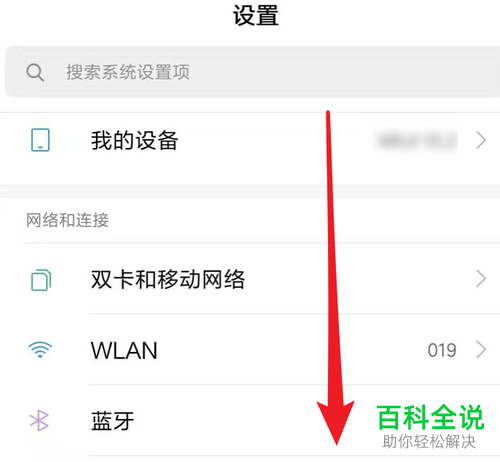Open the 蓝牙 settings entry
The image size is (500, 462).
coord(250,420)
